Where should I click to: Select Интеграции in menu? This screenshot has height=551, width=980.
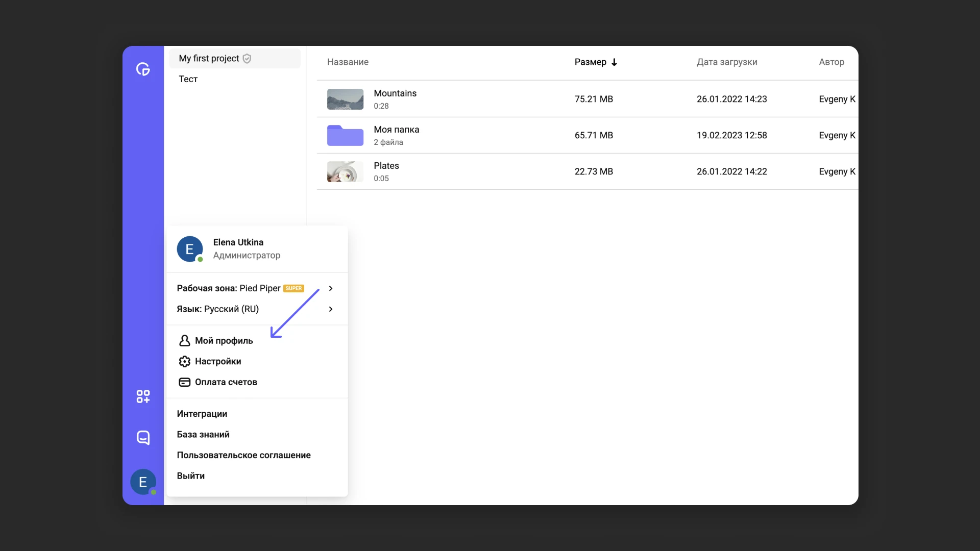tap(202, 414)
